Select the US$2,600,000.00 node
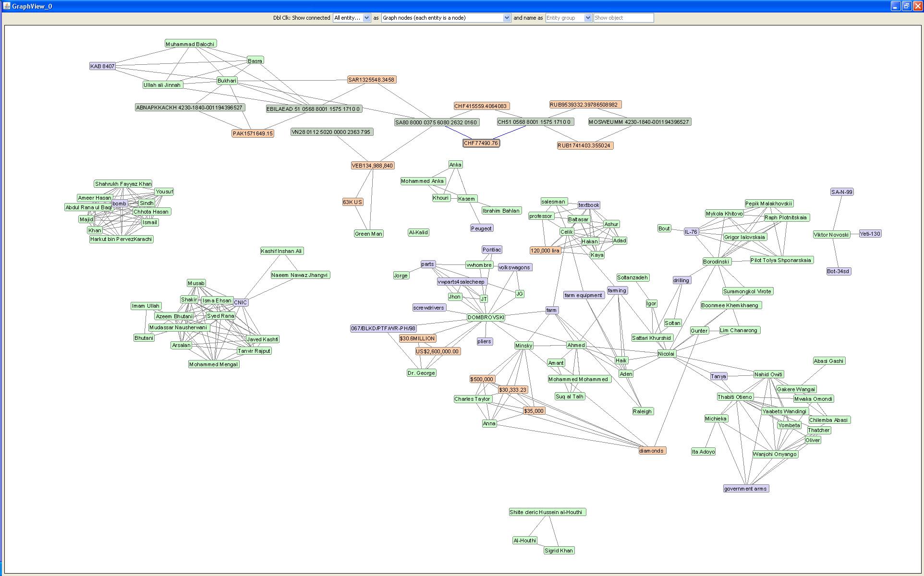The image size is (924, 576). pyautogui.click(x=438, y=351)
